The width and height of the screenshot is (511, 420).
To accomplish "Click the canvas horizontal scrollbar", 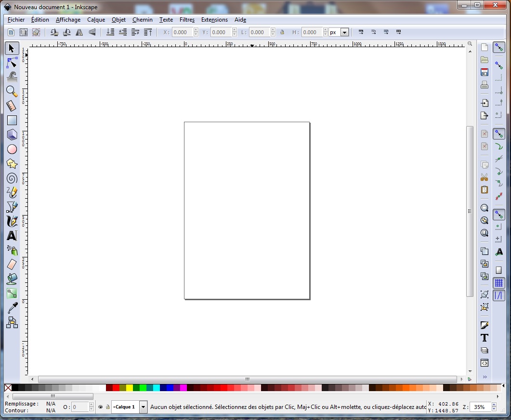I will [248, 379].
